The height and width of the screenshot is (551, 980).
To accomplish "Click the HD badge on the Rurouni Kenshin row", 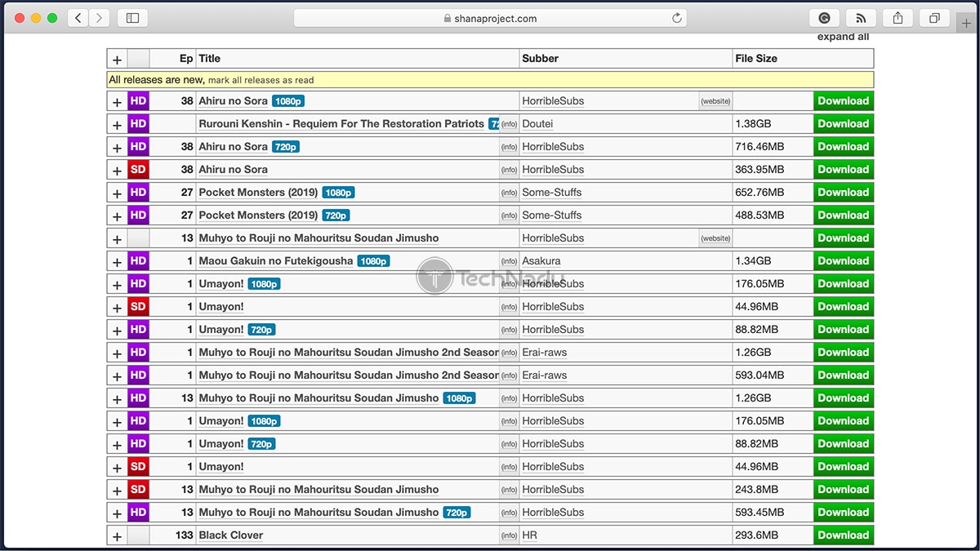I will (x=138, y=124).
